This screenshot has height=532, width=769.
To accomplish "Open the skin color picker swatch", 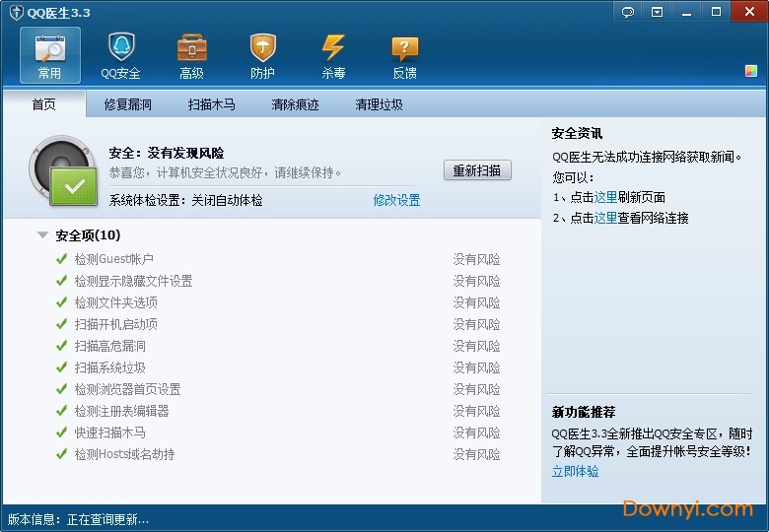I will point(751,71).
